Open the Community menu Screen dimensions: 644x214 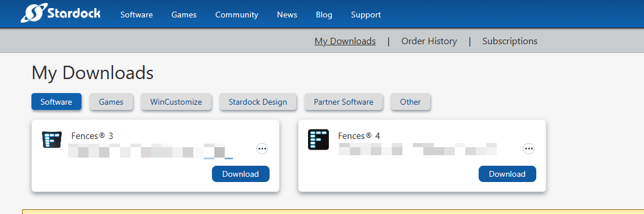pyautogui.click(x=236, y=15)
